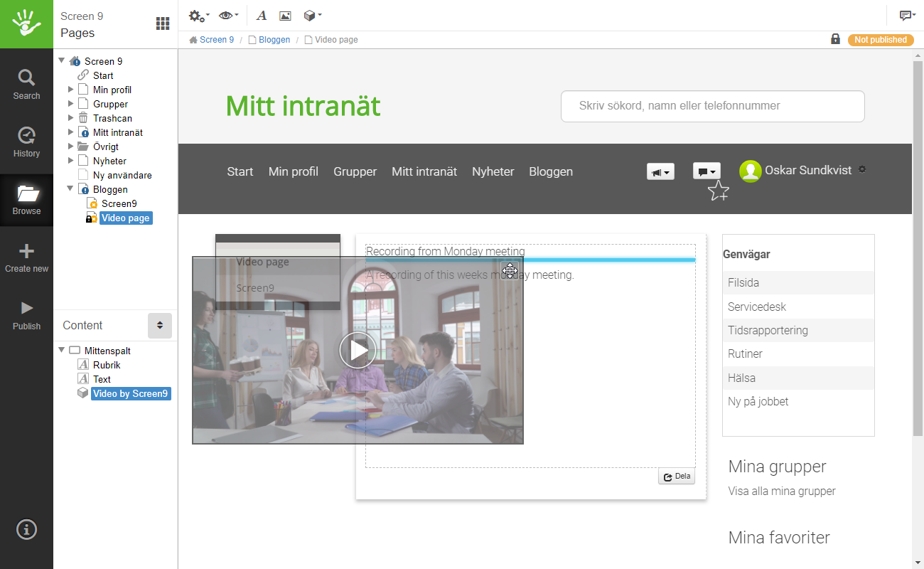924x569 pixels.
Task: Collapse the Bloggen tree node
Action: [x=70, y=189]
